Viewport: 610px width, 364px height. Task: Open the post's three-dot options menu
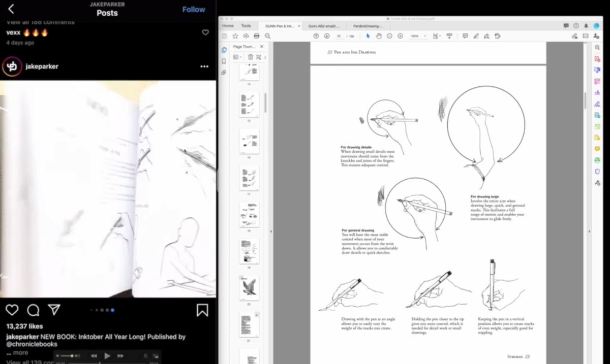coord(204,67)
